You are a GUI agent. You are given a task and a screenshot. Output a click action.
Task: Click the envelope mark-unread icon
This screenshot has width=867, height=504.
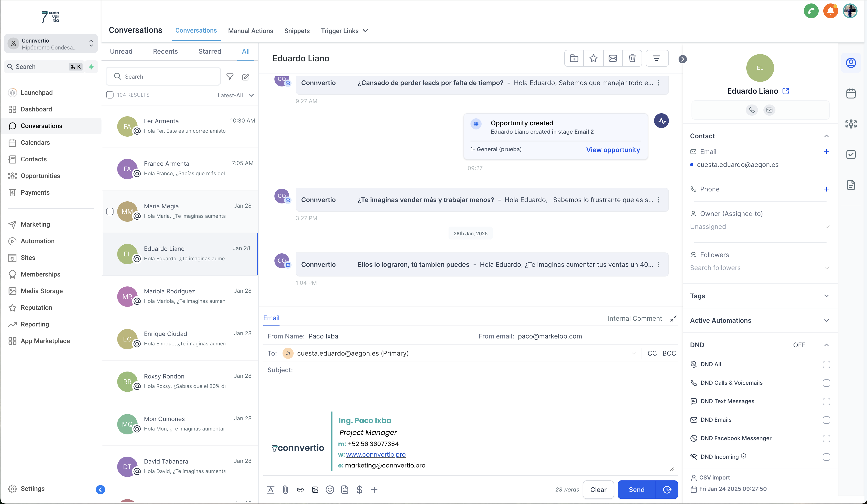pyautogui.click(x=613, y=58)
